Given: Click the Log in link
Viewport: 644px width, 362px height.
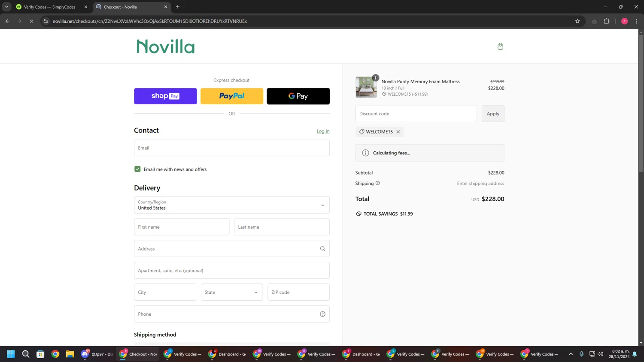Looking at the screenshot, I should [323, 131].
